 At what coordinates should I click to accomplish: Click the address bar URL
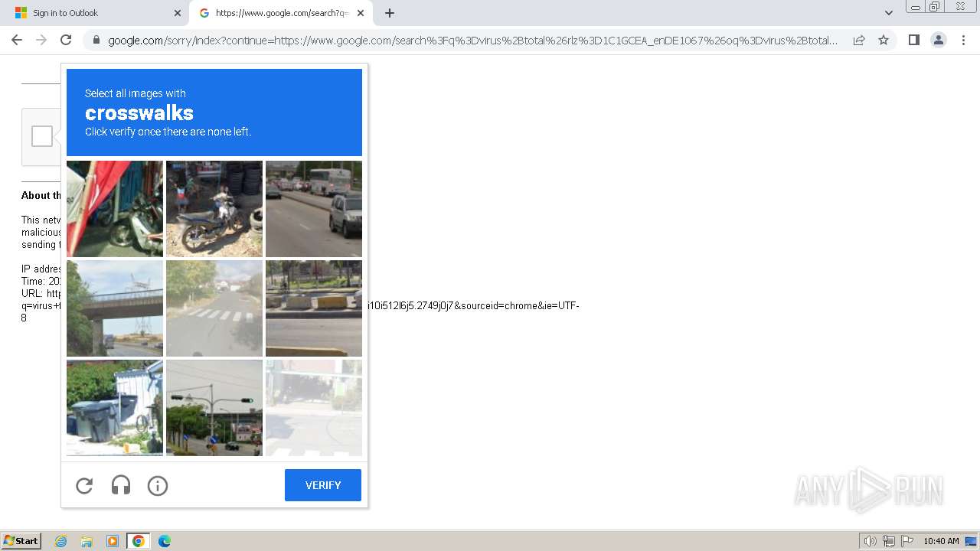click(472, 40)
